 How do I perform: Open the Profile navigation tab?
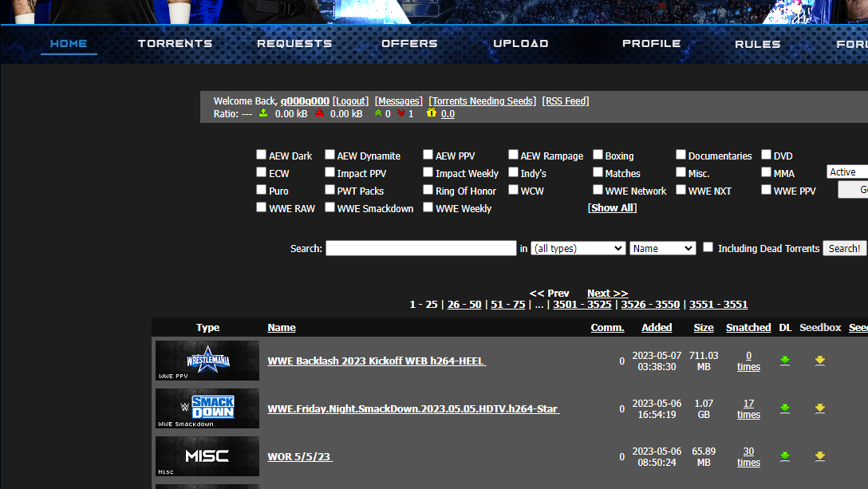coord(652,43)
